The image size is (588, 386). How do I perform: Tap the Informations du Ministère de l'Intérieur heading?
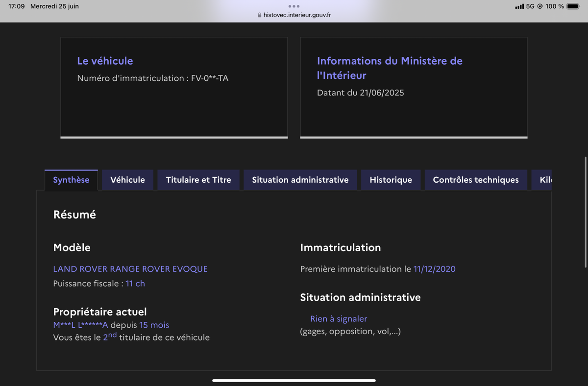[390, 68]
